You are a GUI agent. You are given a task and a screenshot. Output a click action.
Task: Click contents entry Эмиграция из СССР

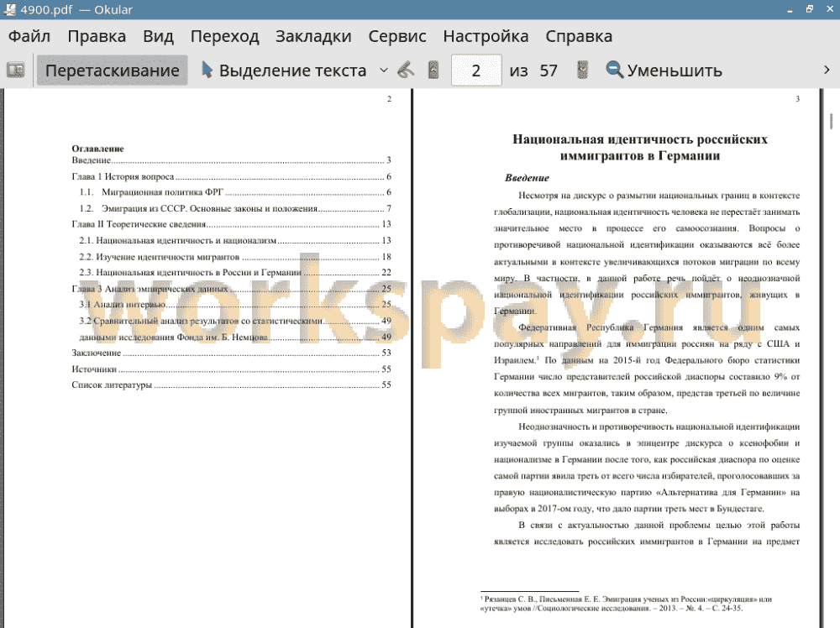[236, 208]
